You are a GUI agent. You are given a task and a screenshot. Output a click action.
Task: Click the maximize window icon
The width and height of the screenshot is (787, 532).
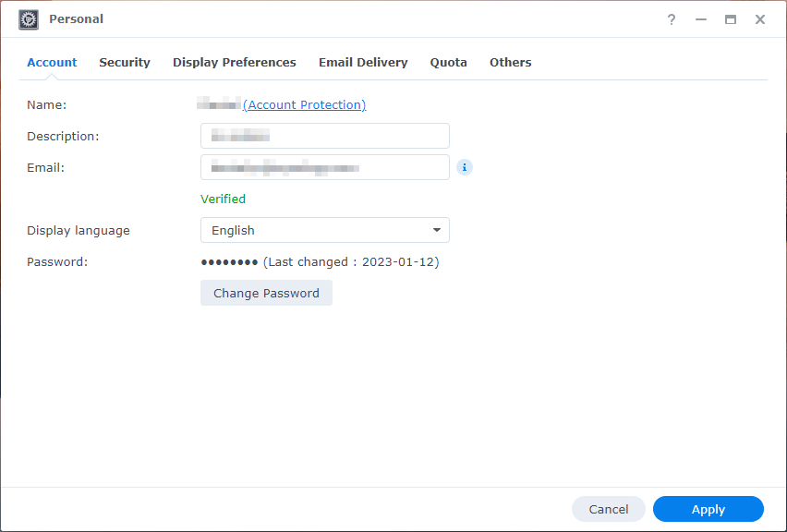pyautogui.click(x=731, y=18)
